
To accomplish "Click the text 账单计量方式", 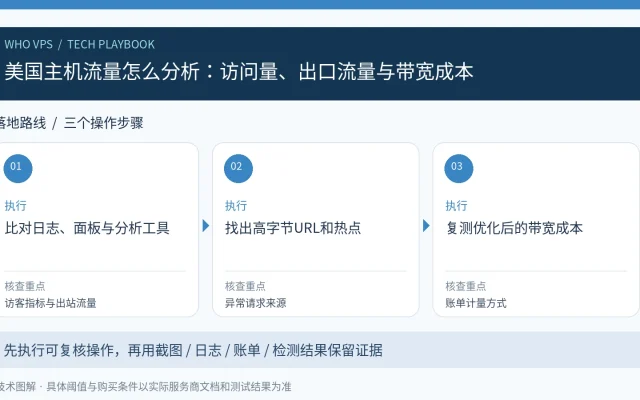I will point(476,303).
